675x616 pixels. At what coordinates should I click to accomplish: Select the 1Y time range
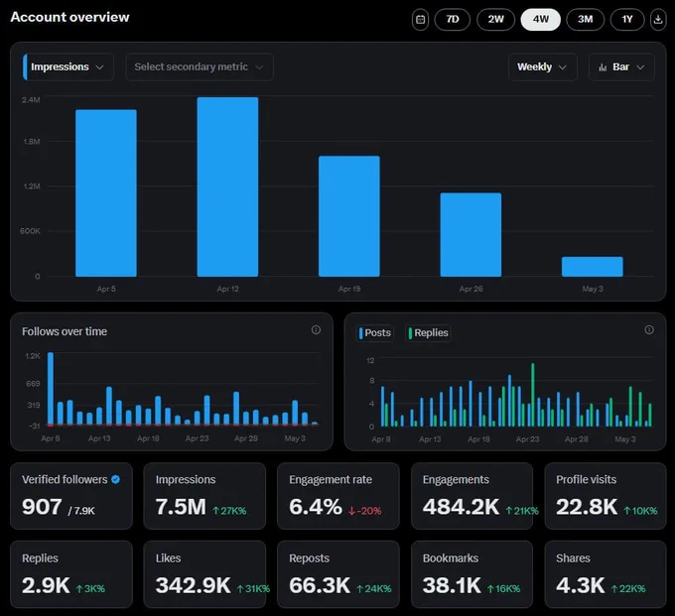627,20
